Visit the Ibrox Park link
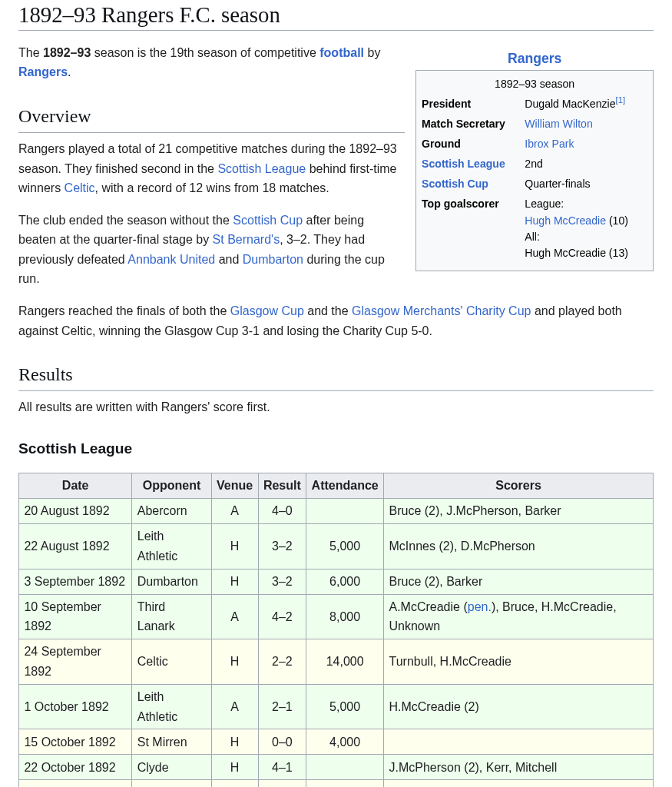 [x=549, y=144]
